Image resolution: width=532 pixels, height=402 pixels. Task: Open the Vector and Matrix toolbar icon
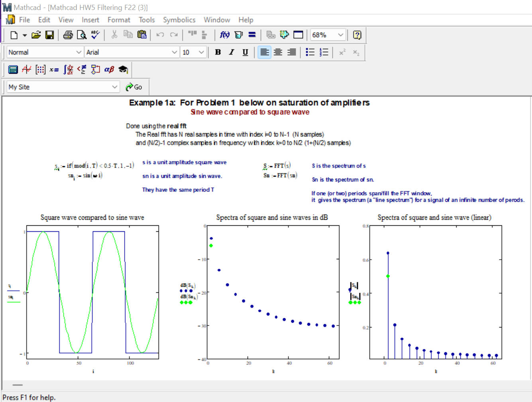(x=40, y=69)
